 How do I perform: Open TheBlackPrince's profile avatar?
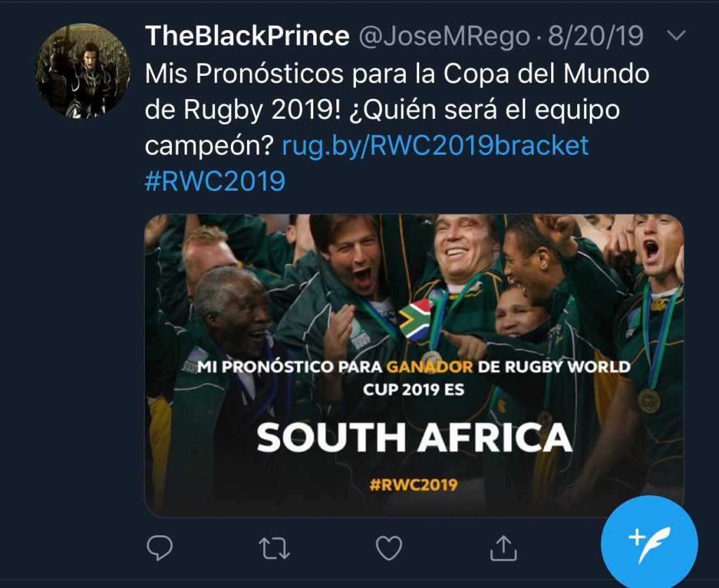[x=83, y=70]
